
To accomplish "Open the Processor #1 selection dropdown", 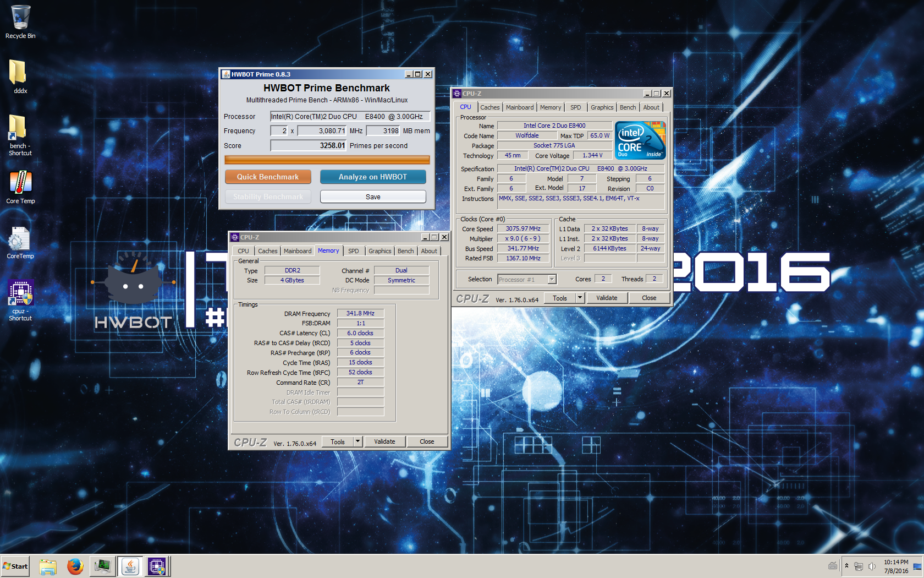I will [x=527, y=280].
